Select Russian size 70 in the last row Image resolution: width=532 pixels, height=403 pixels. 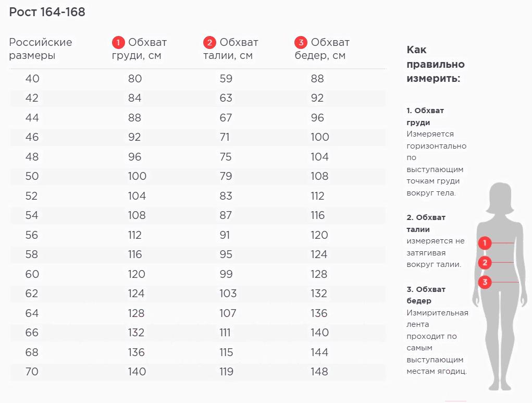(32, 372)
